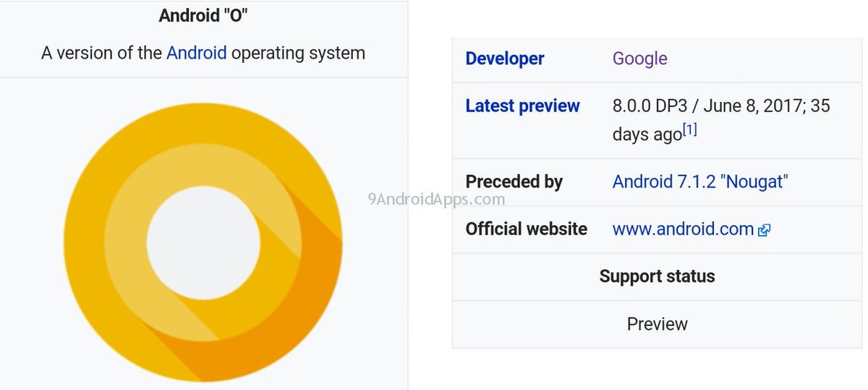Select the "Support status" heading
The image size is (868, 390).
coord(657,276)
